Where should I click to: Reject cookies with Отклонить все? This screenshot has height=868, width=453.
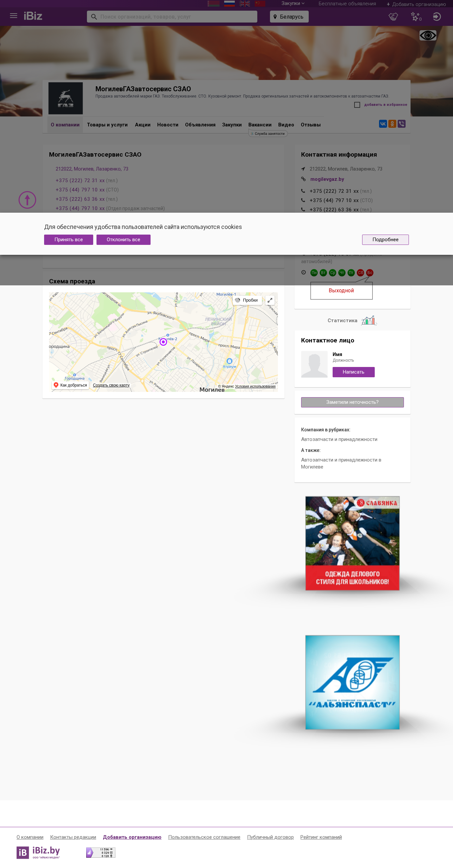(x=123, y=240)
